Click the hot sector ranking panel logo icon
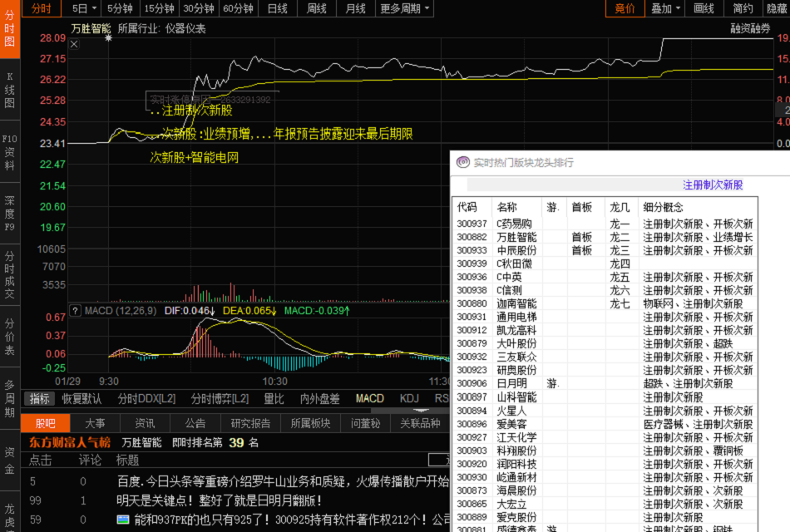 (x=462, y=162)
